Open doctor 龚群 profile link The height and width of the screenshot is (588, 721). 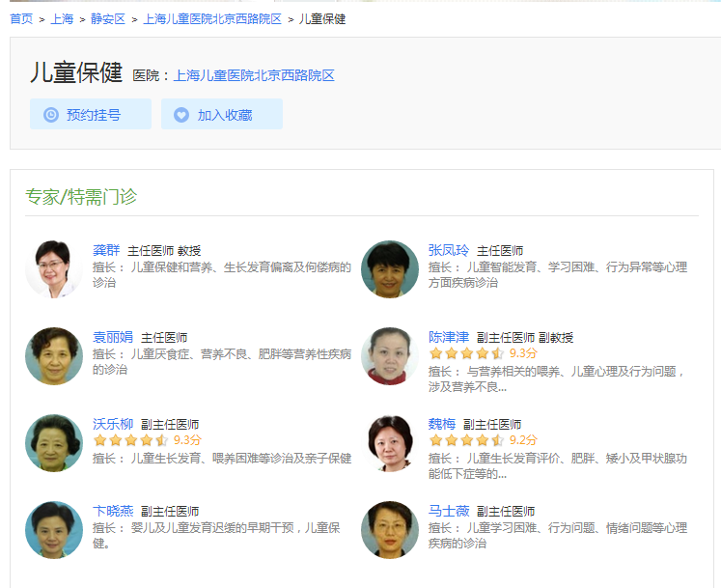coord(106,250)
